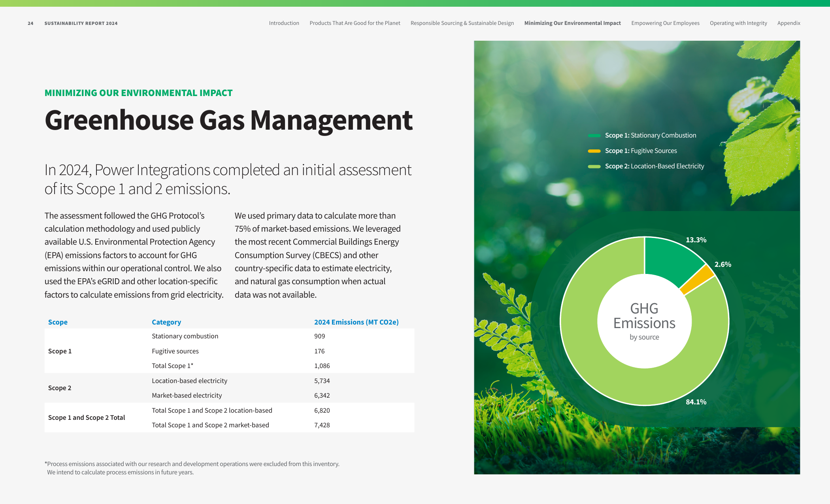Screen dimensions: 830x504
Task: Select the value 6,342 in the table
Action: click(322, 395)
